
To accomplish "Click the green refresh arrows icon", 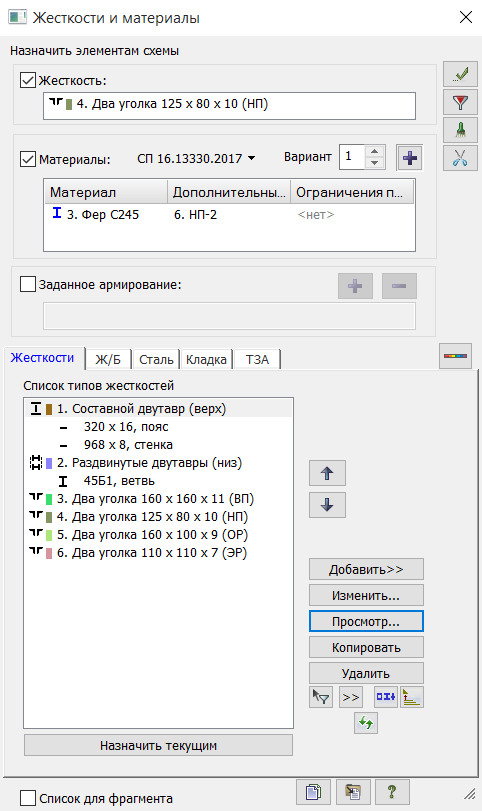I will click(366, 723).
